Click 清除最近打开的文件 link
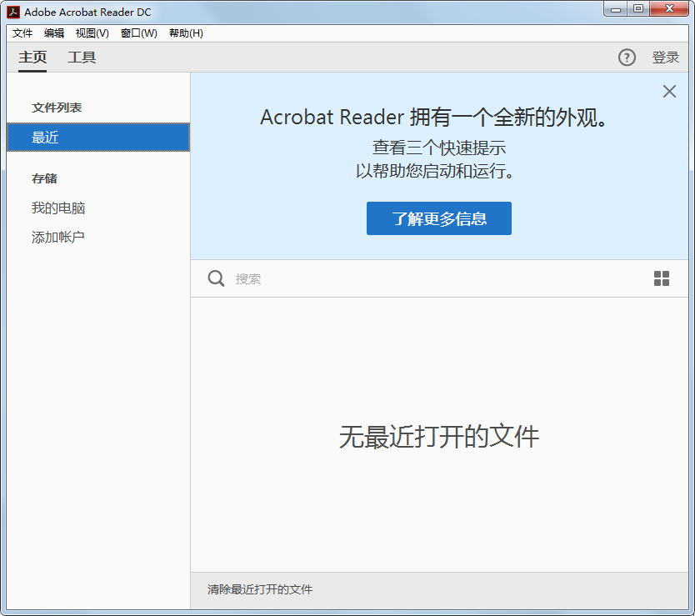695x616 pixels. coord(260,589)
